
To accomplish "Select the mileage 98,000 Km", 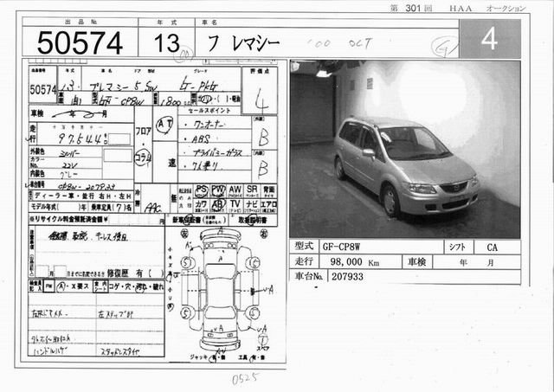I will click(x=354, y=262).
